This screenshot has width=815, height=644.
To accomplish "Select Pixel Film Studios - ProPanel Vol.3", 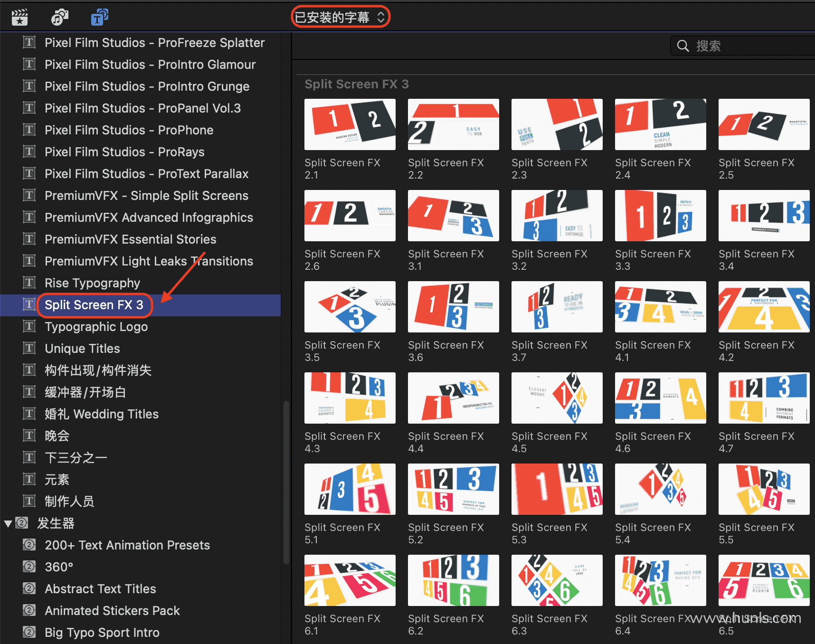I will click(x=142, y=108).
